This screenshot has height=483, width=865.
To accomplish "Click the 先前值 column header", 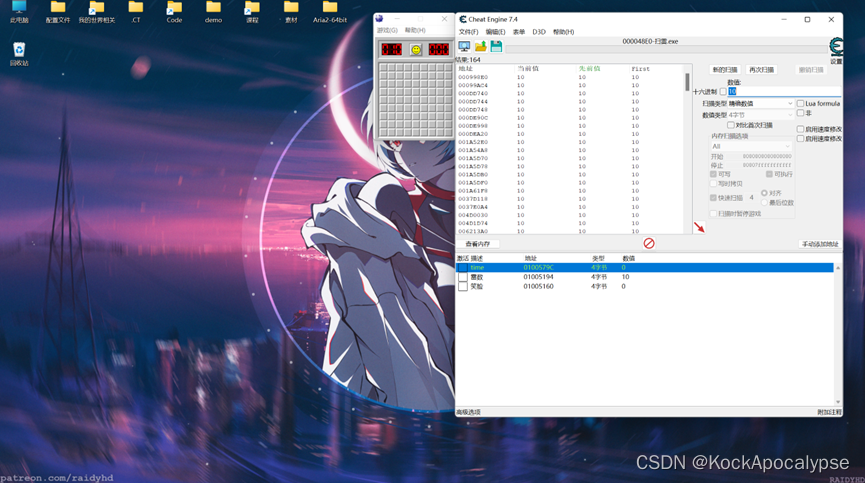I will point(589,68).
